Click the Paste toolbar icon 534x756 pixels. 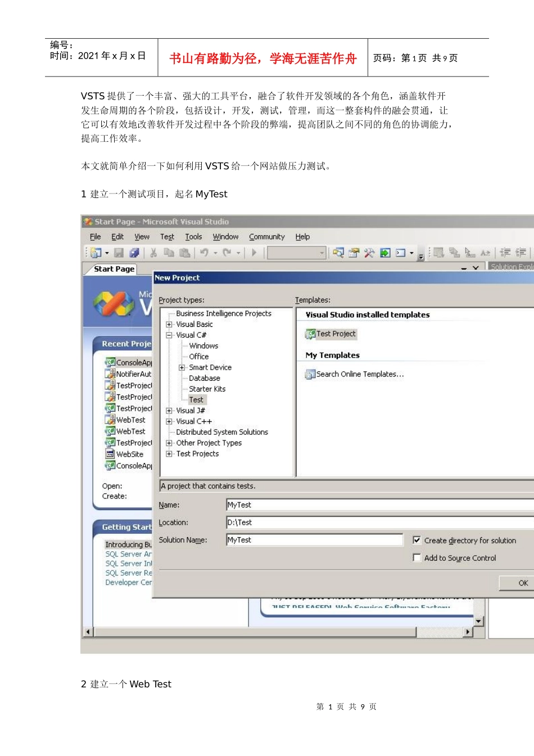pyautogui.click(x=184, y=253)
